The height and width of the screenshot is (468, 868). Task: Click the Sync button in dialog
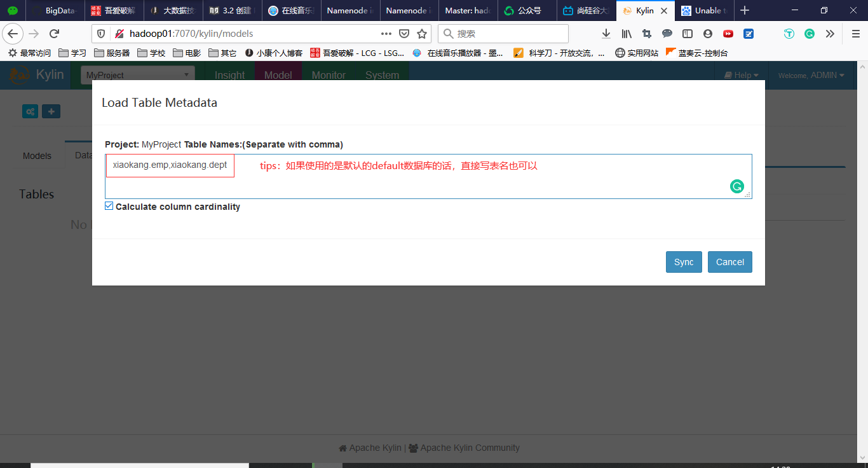tap(684, 262)
